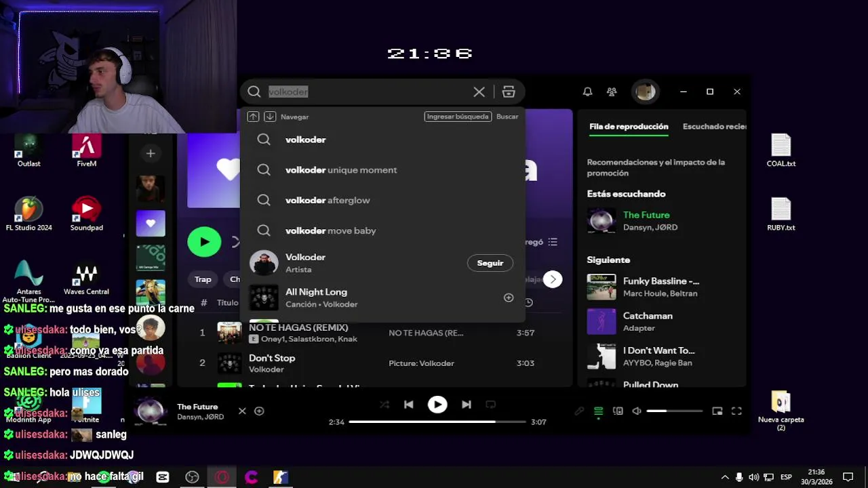Add 'The Future' to playlist with plus icon
This screenshot has height=488, width=868.
[259, 411]
